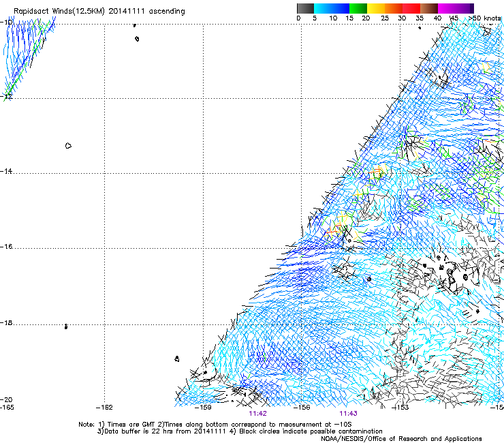The height and width of the screenshot is (443, 504).
Task: Select the red 30-35 knots legend segment
Action: [411, 8]
